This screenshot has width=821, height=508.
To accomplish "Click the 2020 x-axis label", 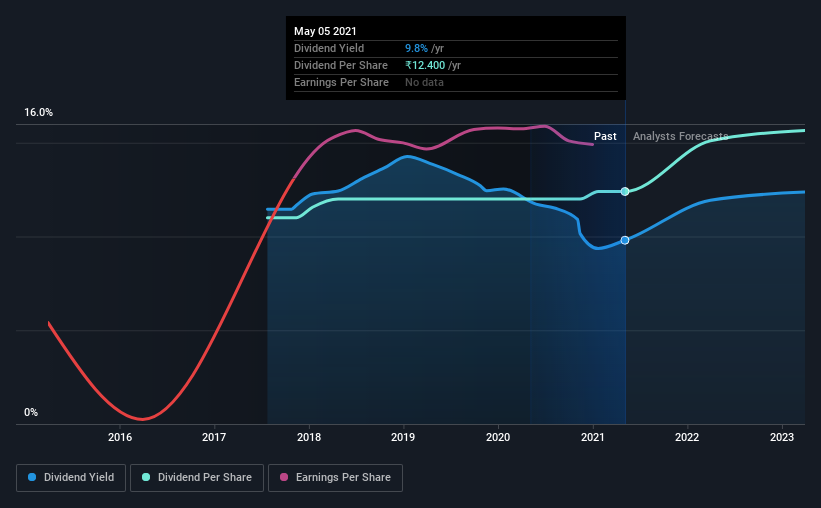I will (x=498, y=437).
